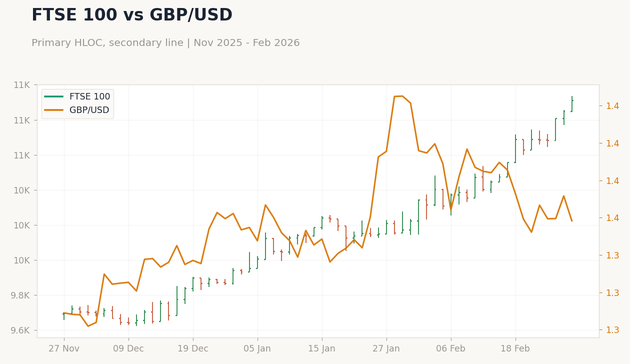The image size is (630, 364).
Task: Click the FTSE 100 legend entry
Action: pyautogui.click(x=77, y=96)
